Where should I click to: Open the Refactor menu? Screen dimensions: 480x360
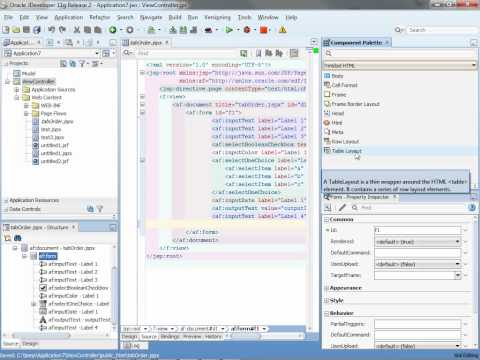click(x=99, y=17)
